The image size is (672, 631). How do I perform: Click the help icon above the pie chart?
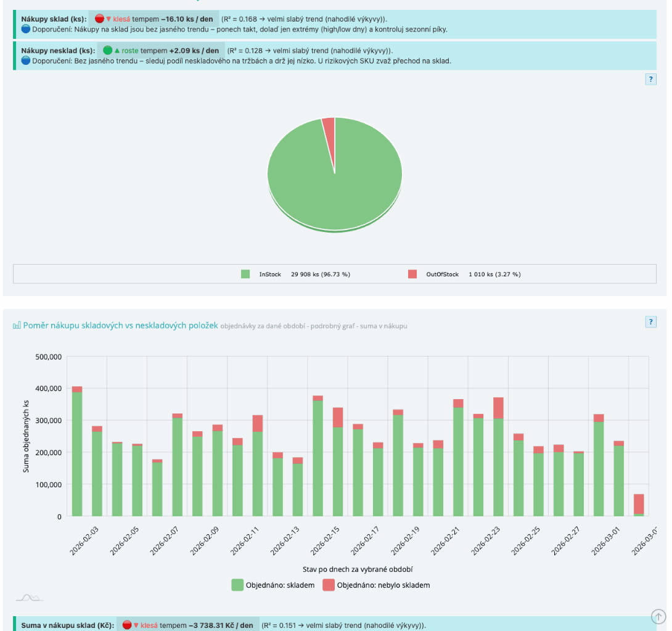[x=650, y=79]
